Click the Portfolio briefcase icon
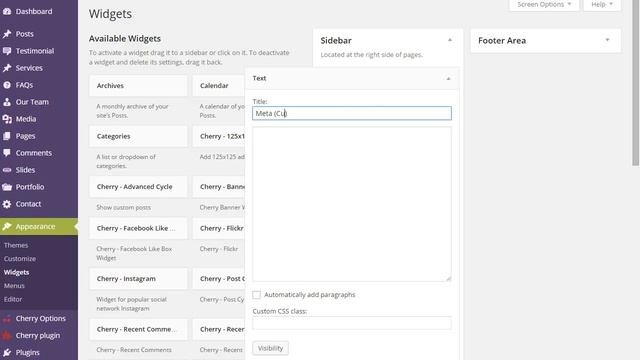The image size is (640, 360). pyautogui.click(x=7, y=187)
